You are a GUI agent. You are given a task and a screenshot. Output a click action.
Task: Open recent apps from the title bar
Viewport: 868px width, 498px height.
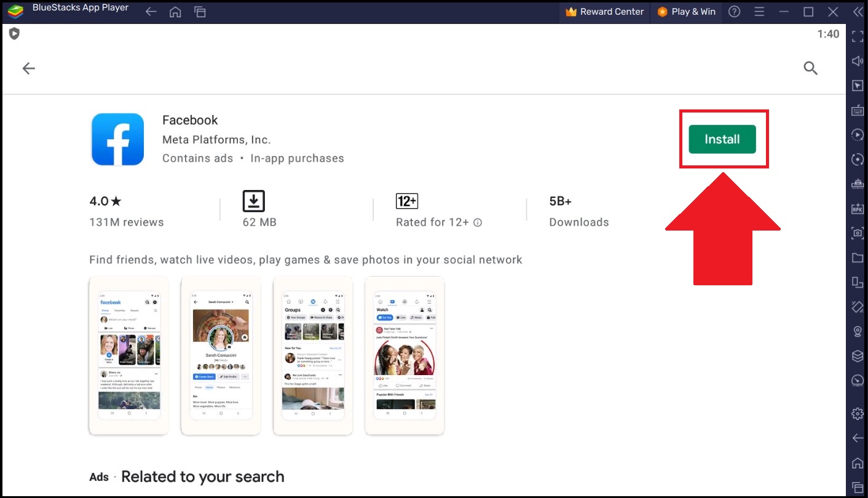click(200, 12)
